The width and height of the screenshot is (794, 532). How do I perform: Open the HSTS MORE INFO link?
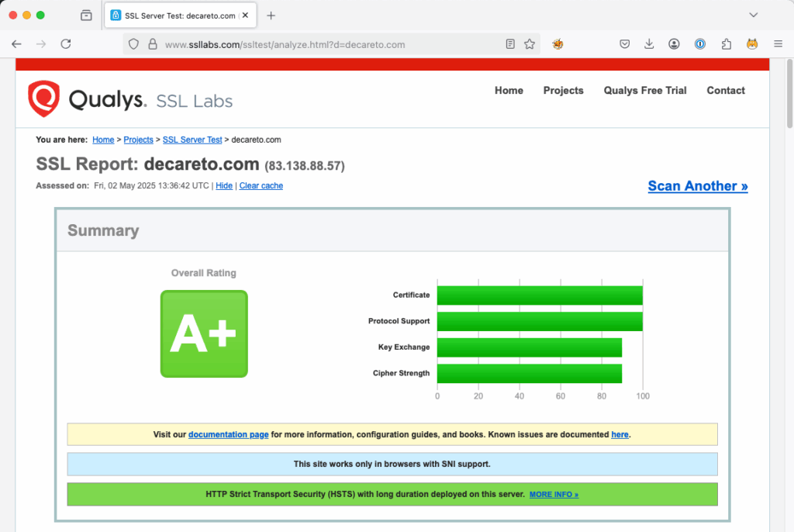click(x=554, y=495)
